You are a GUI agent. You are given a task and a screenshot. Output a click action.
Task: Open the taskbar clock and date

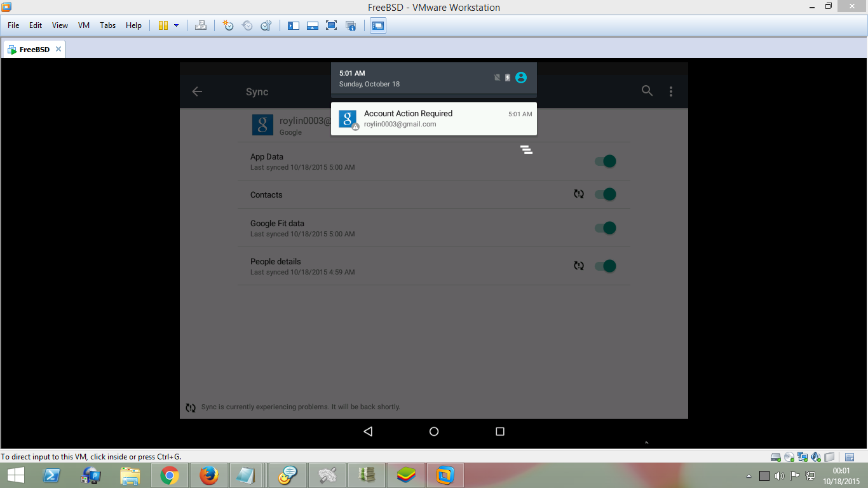pyautogui.click(x=841, y=476)
